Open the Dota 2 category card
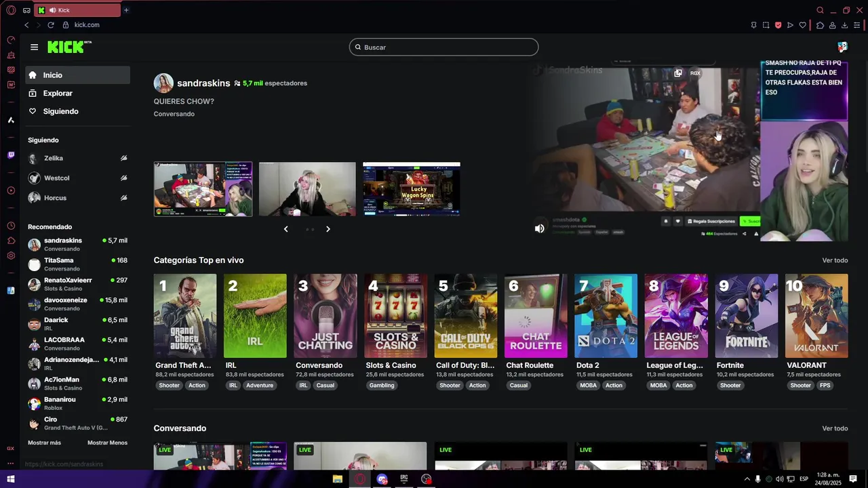This screenshot has width=868, height=488. tap(606, 316)
